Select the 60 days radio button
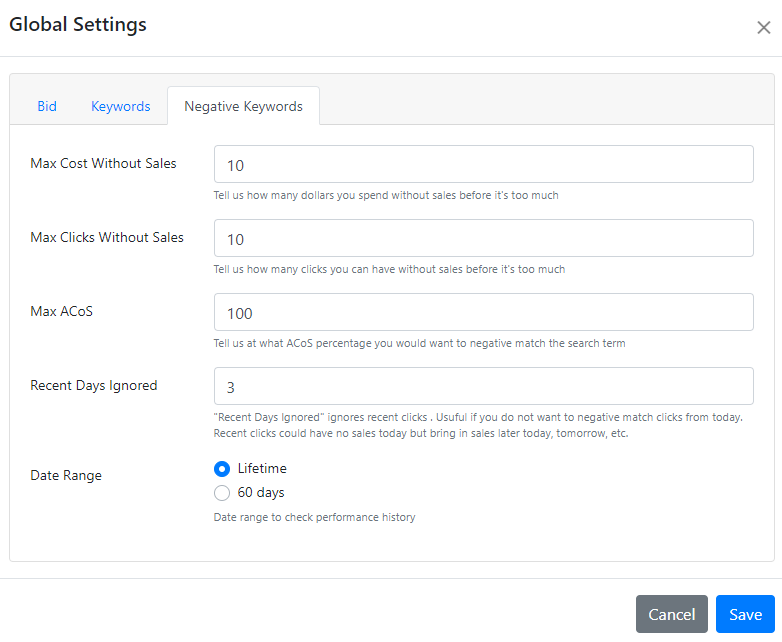The width and height of the screenshot is (782, 642). pyautogui.click(x=222, y=492)
